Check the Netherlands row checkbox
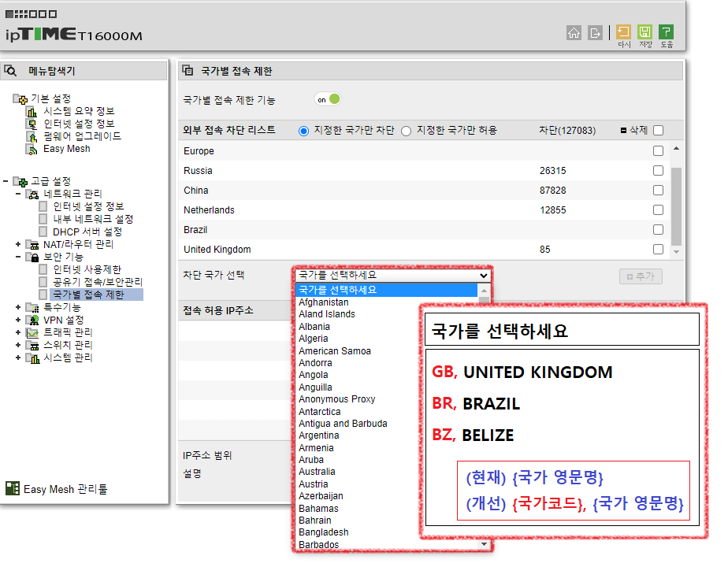 coord(658,209)
